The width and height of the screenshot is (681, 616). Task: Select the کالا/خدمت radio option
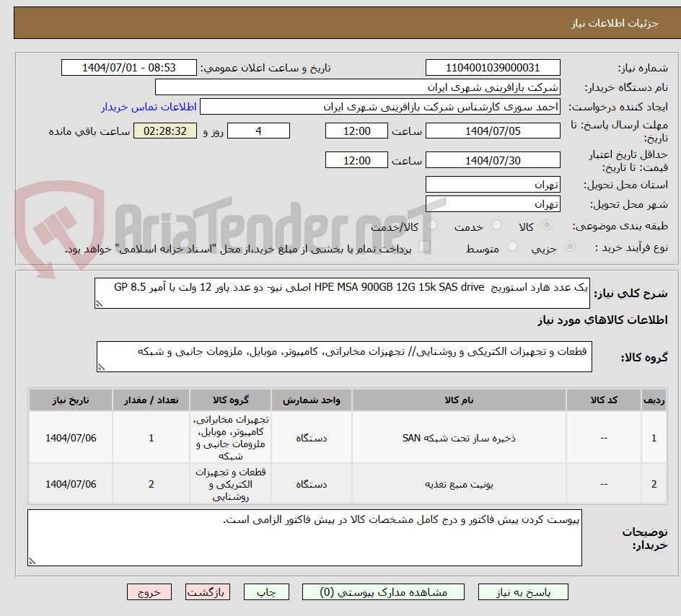[x=431, y=226]
